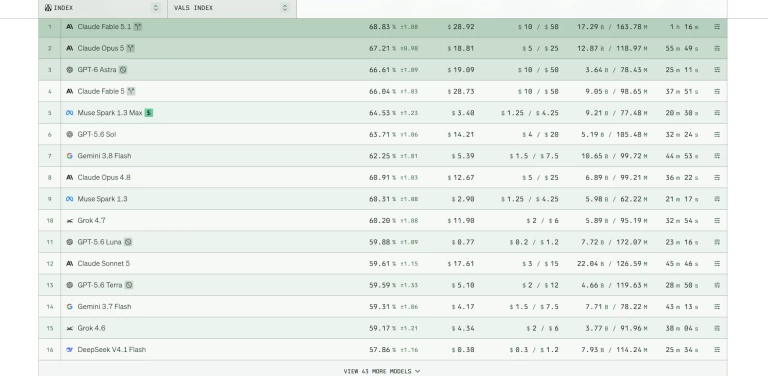
Task: Select the Claude Opus 4.8 model name
Action: [x=104, y=178]
